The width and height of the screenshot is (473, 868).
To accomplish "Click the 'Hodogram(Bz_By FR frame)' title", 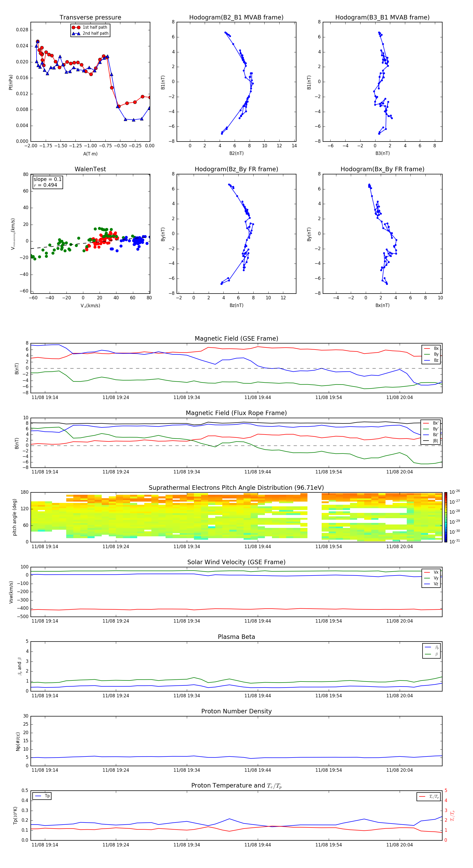I will tap(236, 169).
